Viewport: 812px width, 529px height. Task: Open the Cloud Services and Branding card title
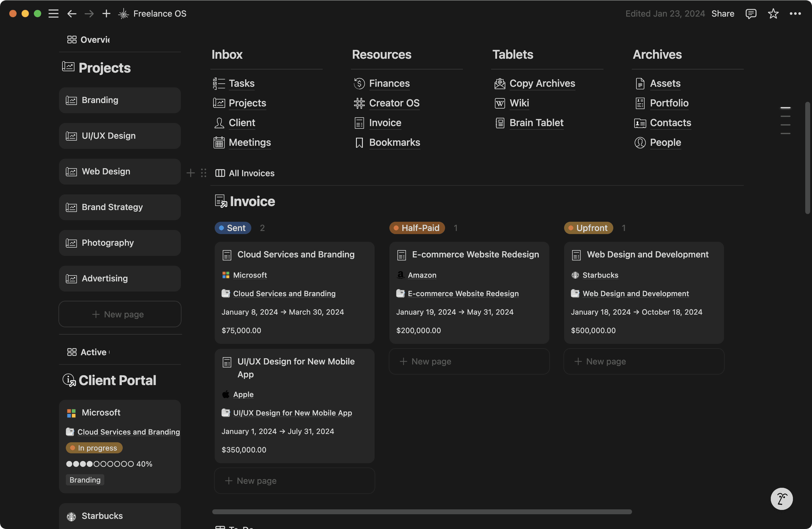coord(296,254)
